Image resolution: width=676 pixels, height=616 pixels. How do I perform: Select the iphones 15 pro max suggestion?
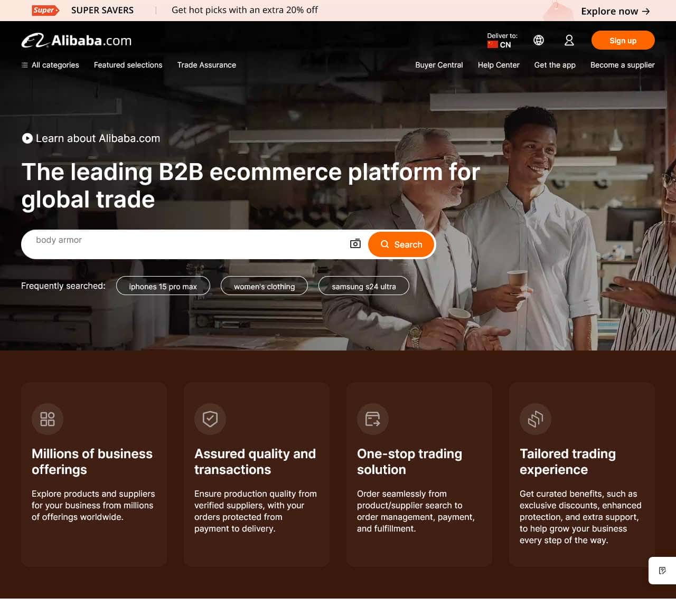tap(163, 286)
